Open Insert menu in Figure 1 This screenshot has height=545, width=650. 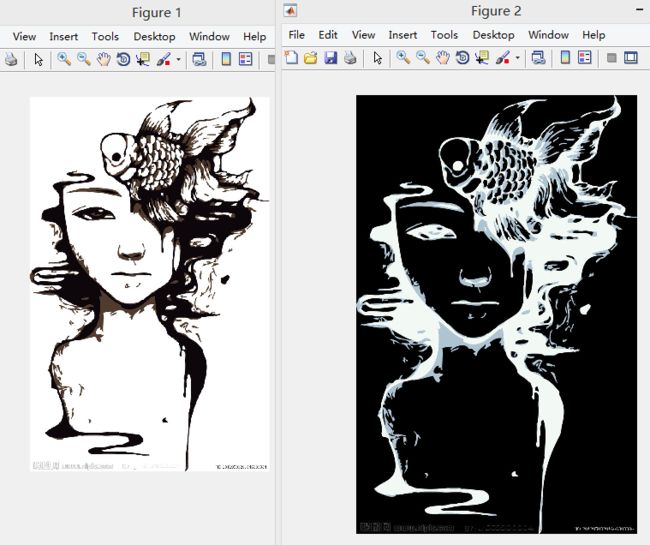pos(63,37)
